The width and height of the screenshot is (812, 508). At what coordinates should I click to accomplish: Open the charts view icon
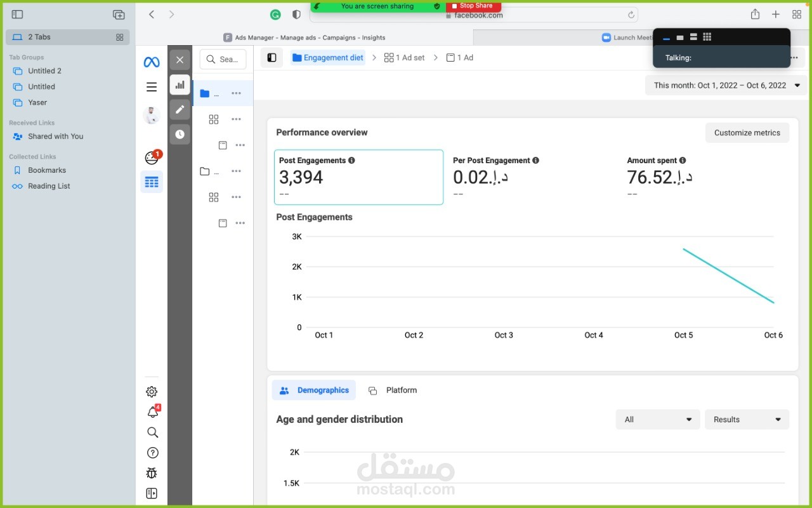(x=180, y=84)
